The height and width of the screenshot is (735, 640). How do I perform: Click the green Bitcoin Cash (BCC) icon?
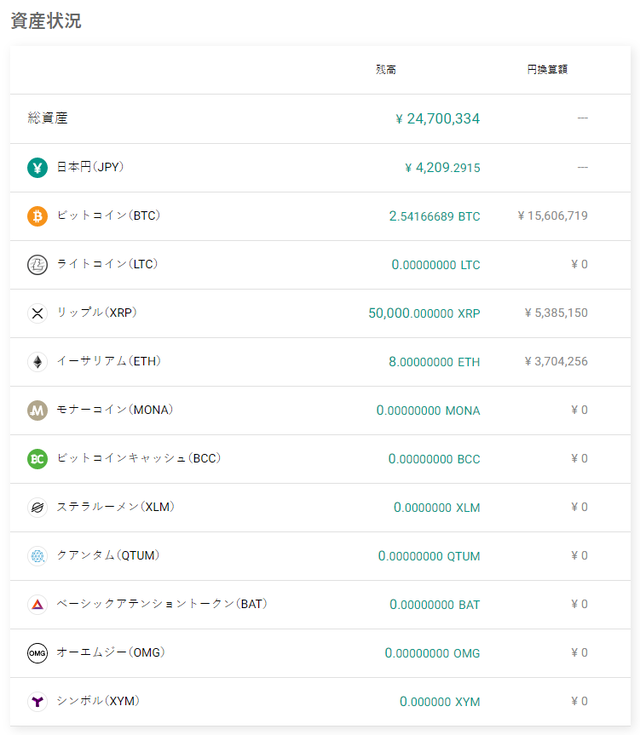[x=38, y=459]
